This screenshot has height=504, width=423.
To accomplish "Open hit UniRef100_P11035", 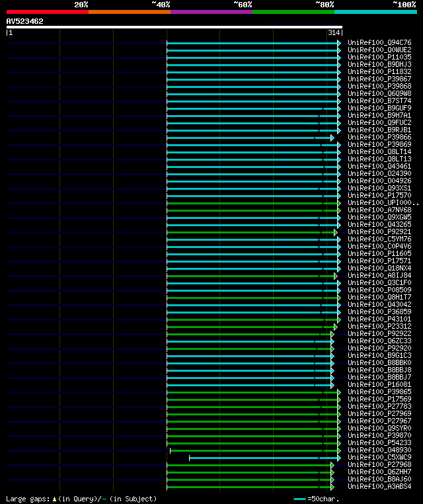I will point(379,57).
